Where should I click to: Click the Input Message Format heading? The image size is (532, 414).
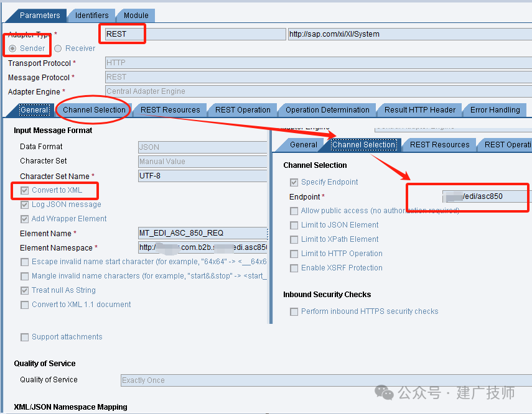coord(53,130)
